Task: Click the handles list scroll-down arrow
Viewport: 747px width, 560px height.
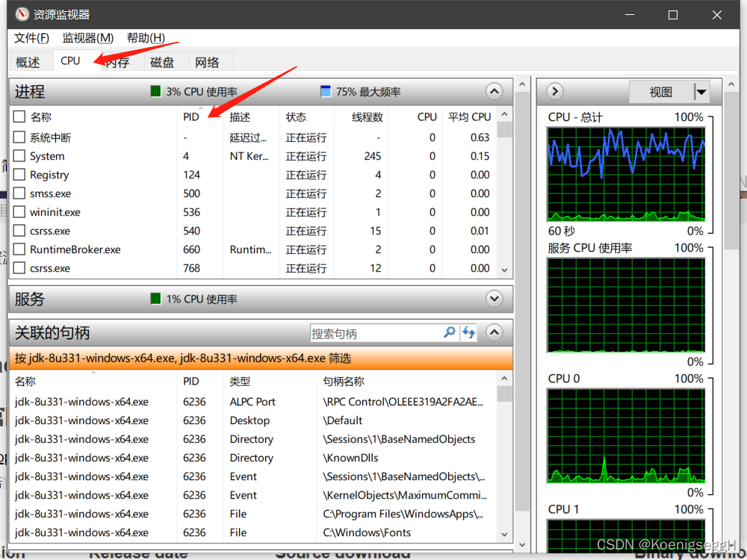Action: click(x=504, y=535)
